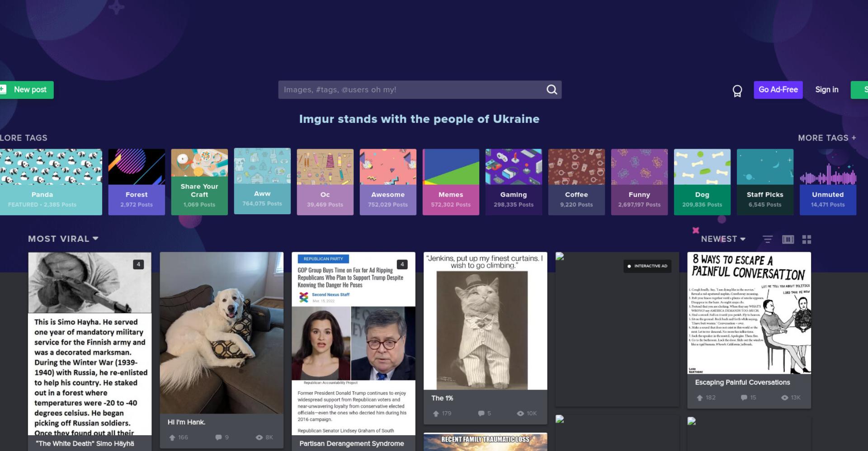Upvote Escaping Painful Conversations post

coord(700,398)
